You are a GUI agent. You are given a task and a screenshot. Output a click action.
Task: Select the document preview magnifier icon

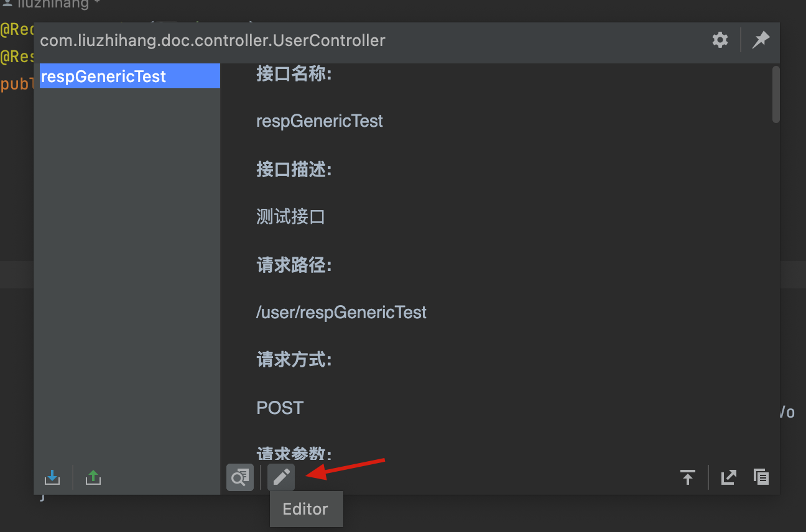240,477
